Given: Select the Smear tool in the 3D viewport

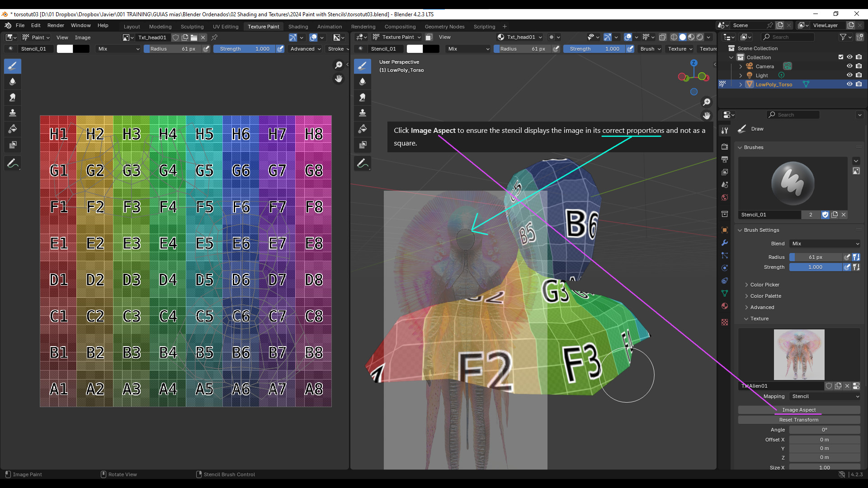Looking at the screenshot, I should 363,98.
